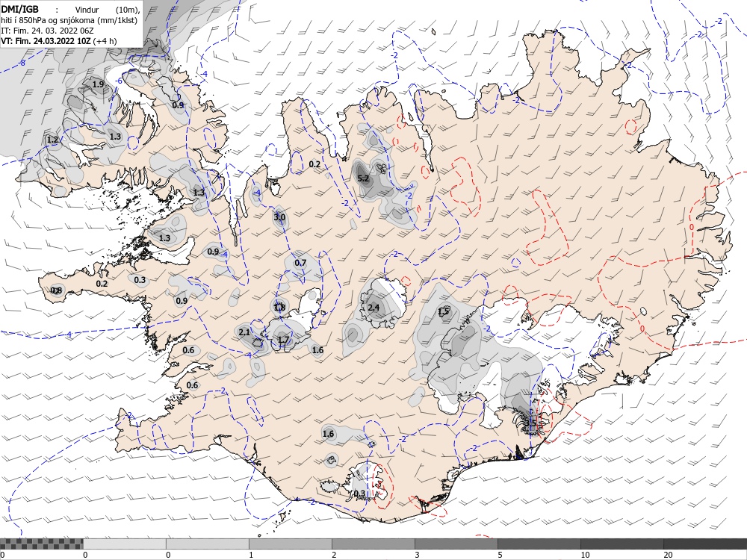
Task: Select legend swatch between 3 and 5
Action: click(456, 544)
